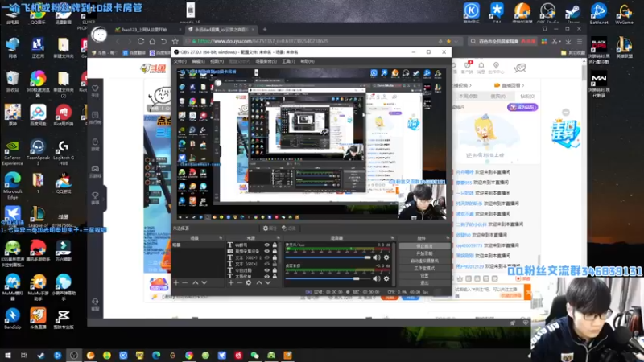Click the OBS 退出 exit button

tap(424, 283)
